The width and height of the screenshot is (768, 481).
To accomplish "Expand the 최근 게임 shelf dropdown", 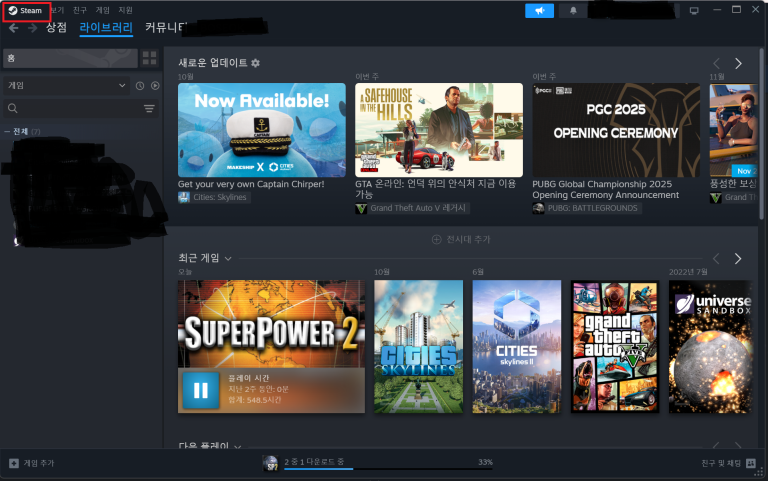I will (228, 259).
